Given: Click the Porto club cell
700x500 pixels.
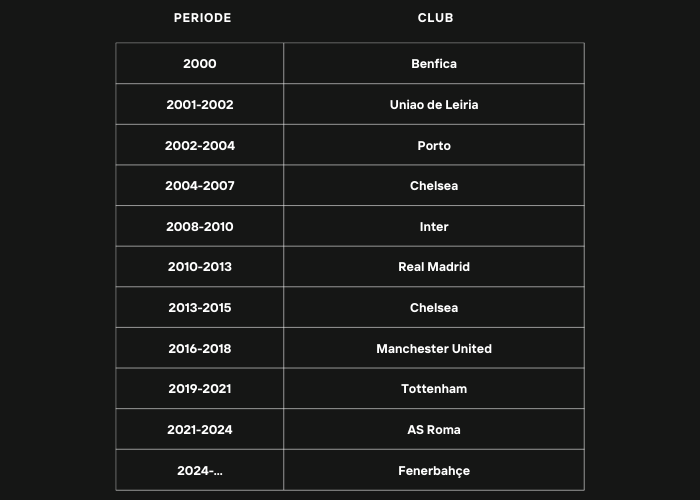Looking at the screenshot, I should [x=434, y=145].
